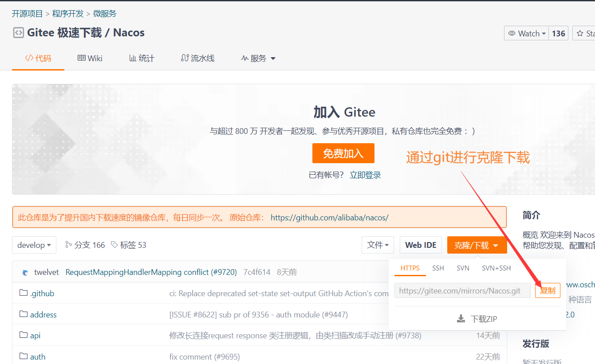Click the watcher count 136

click(559, 33)
